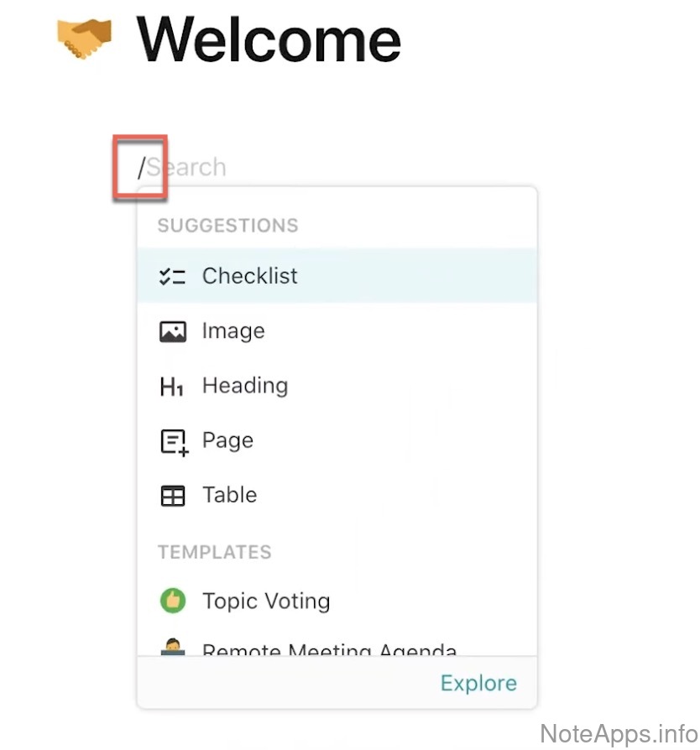Click the H1 Heading icon
Viewport: 700px width, 750px height.
172,387
